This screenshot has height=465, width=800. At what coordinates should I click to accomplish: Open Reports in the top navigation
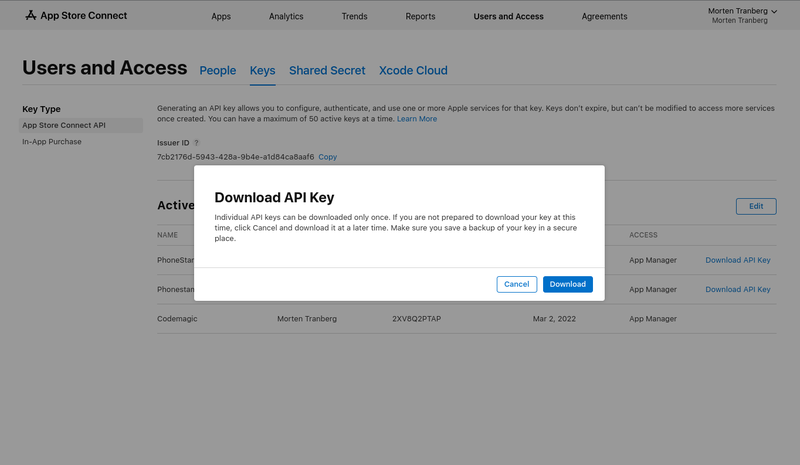(420, 16)
